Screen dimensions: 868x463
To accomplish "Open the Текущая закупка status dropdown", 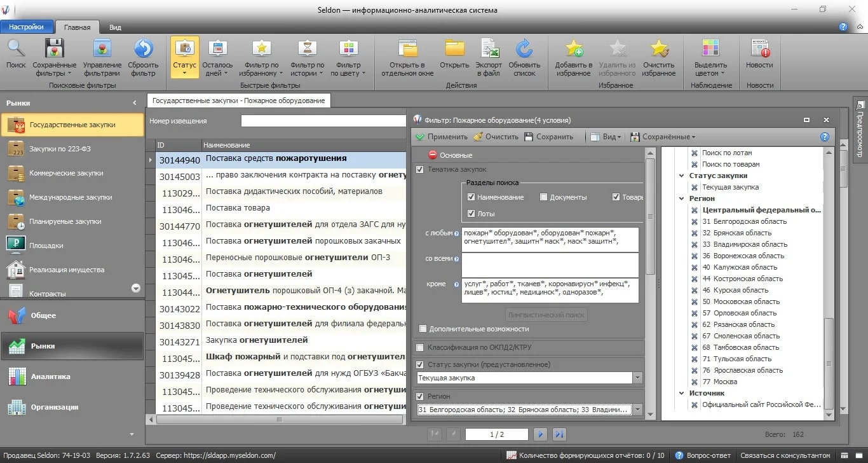I will pos(637,378).
